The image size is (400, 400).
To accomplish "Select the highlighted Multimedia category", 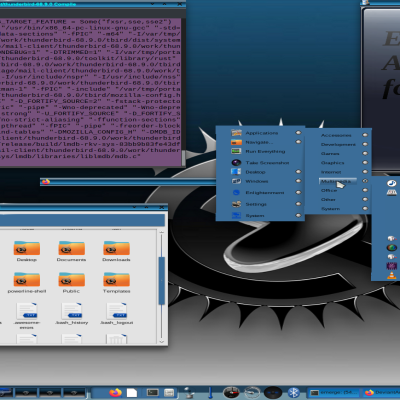I will click(x=338, y=181).
